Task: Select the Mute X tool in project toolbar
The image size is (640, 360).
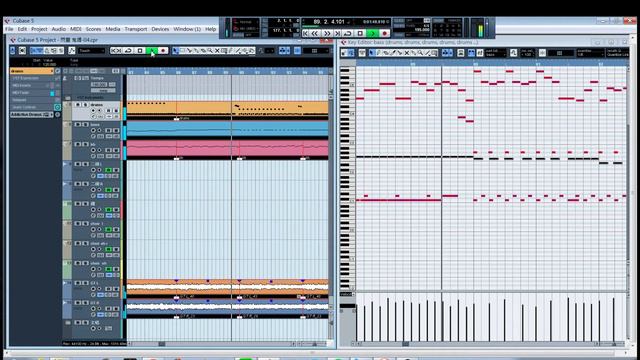Action: [x=217, y=51]
